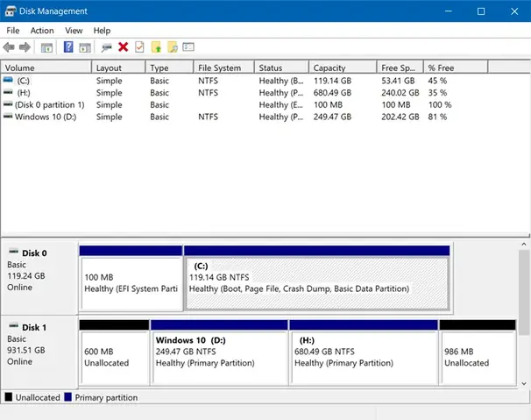
Task: Click the '119.14 GB' capacity cell
Action: [332, 81]
